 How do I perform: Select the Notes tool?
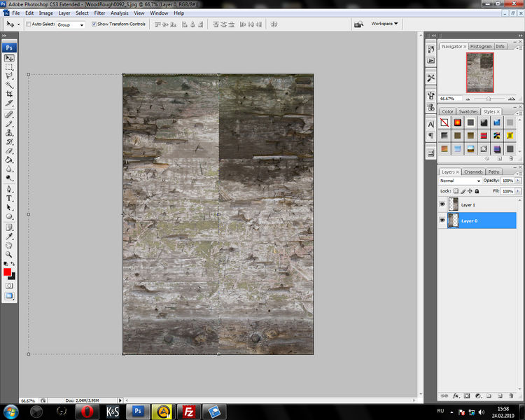[9, 227]
